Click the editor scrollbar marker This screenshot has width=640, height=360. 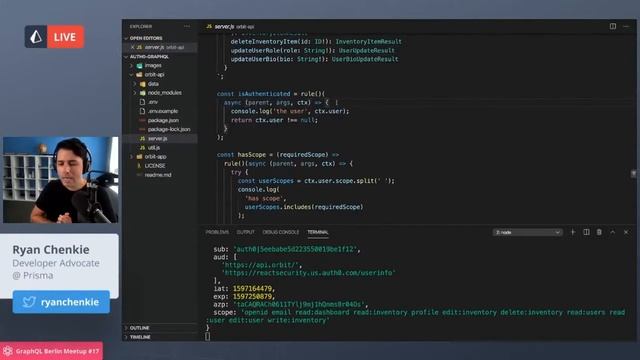tap(633, 174)
